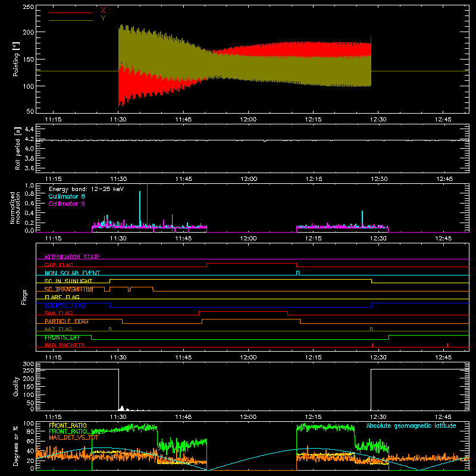Click the "Degrees or %" axis title

[15, 446]
